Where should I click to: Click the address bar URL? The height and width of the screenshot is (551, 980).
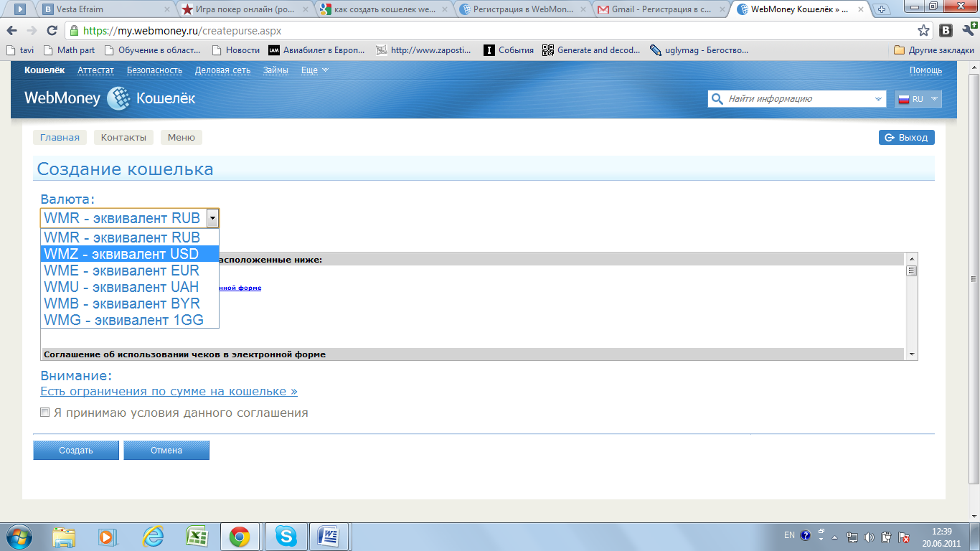coord(182,31)
